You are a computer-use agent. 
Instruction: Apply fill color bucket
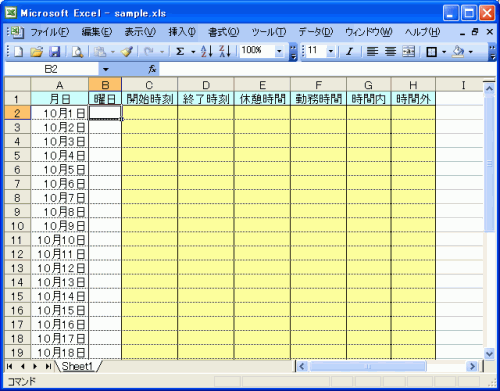click(458, 52)
